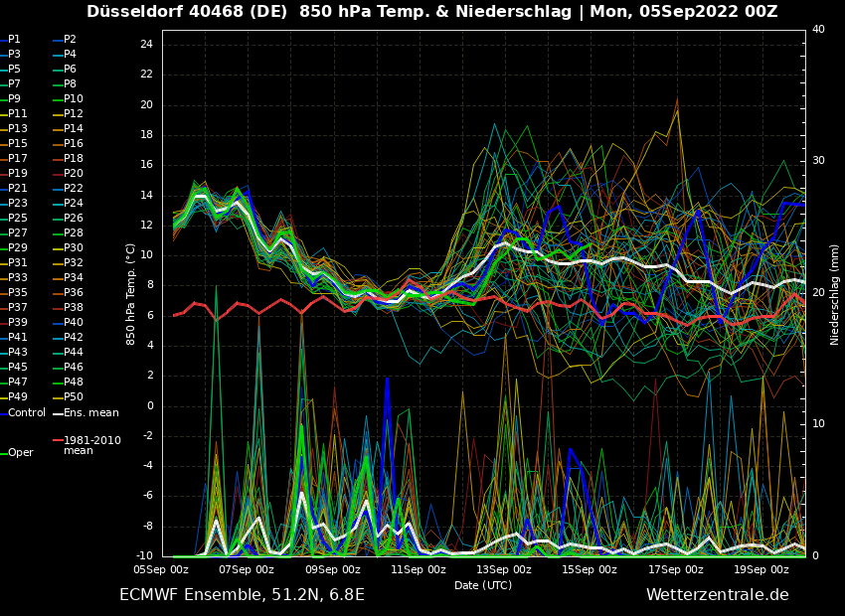Click the 05Sep 00z date tick label

tap(161, 569)
